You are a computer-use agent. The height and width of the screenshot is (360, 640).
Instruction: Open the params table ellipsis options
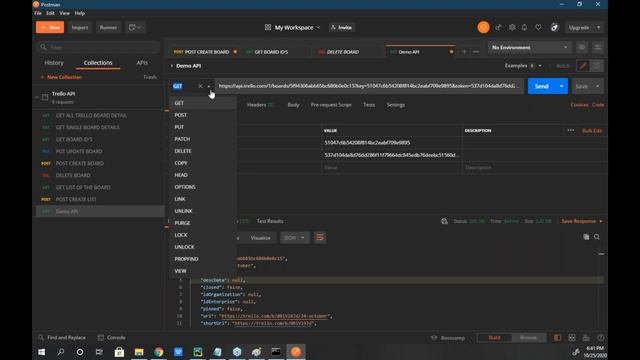[x=571, y=130]
